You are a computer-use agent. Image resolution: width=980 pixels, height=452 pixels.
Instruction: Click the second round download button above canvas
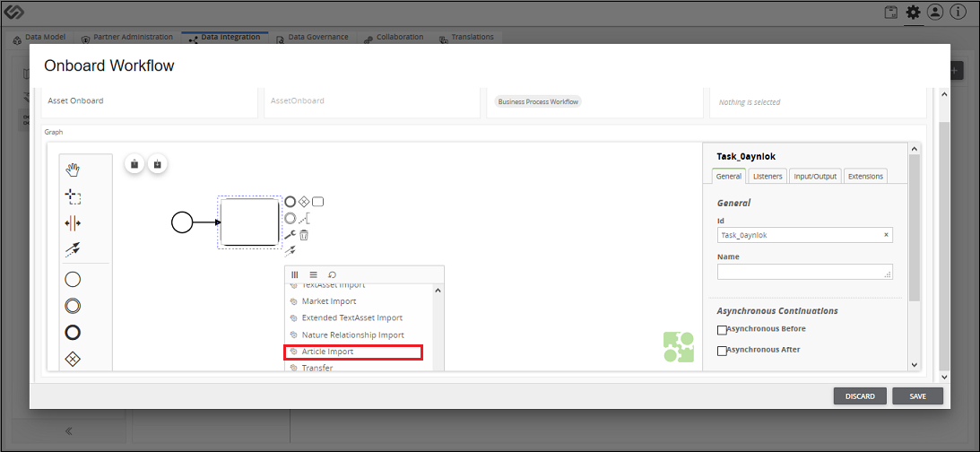point(158,164)
